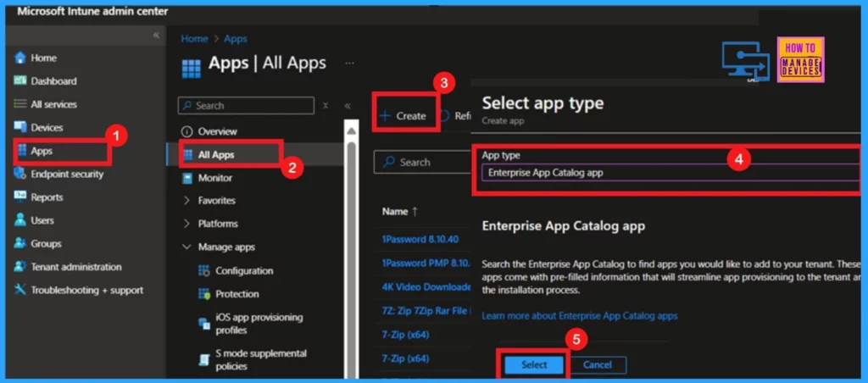Screen dimensions: 868x383
Task: Click the large Apps header grid icon
Action: 192,69
